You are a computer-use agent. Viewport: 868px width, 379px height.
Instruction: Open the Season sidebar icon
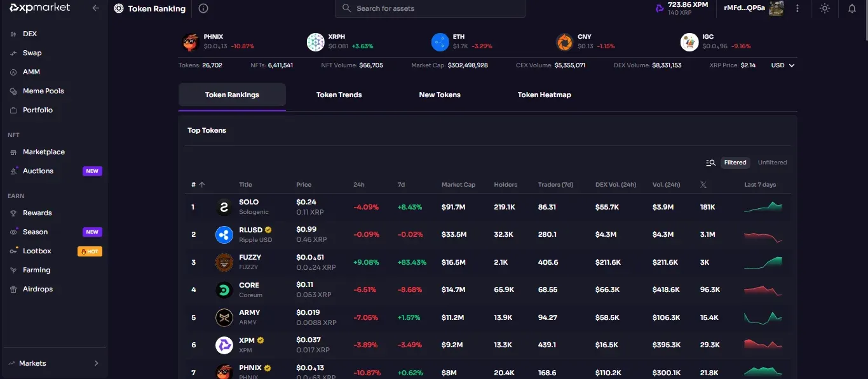tap(13, 232)
